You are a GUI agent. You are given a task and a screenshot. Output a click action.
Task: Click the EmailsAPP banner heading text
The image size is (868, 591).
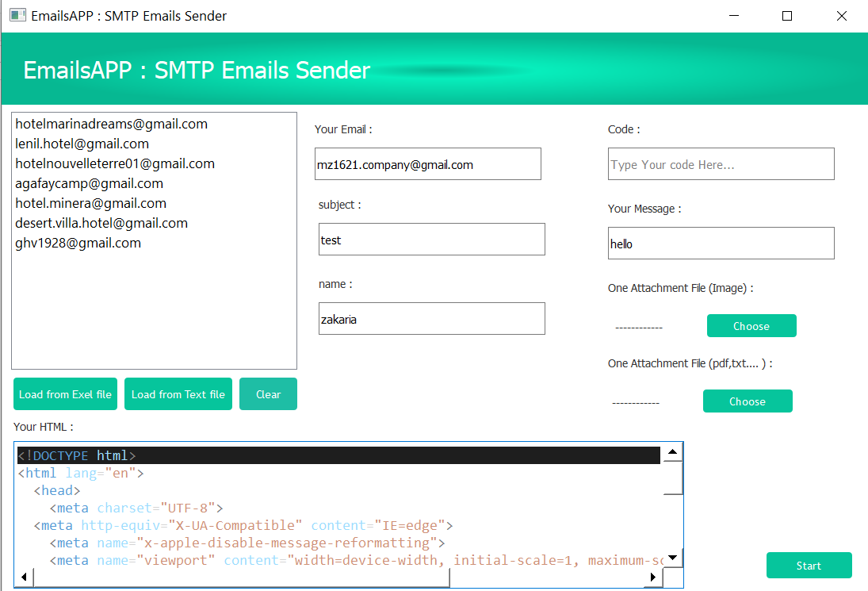tap(197, 71)
